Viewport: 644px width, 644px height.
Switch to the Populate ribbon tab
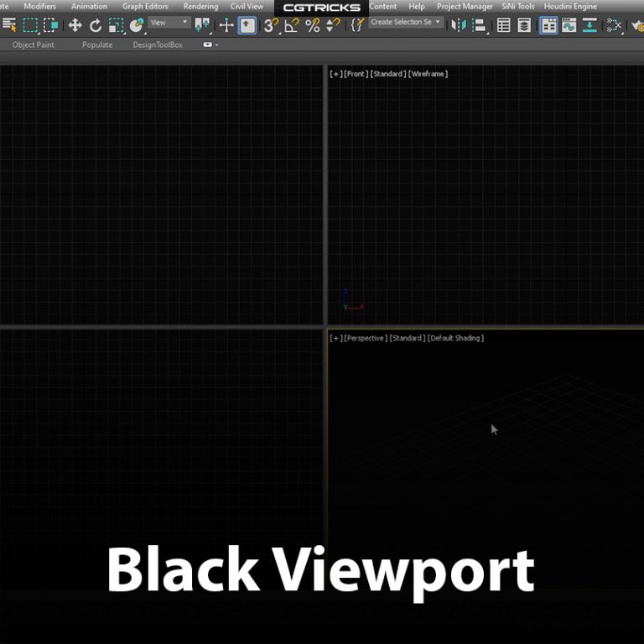(x=97, y=44)
